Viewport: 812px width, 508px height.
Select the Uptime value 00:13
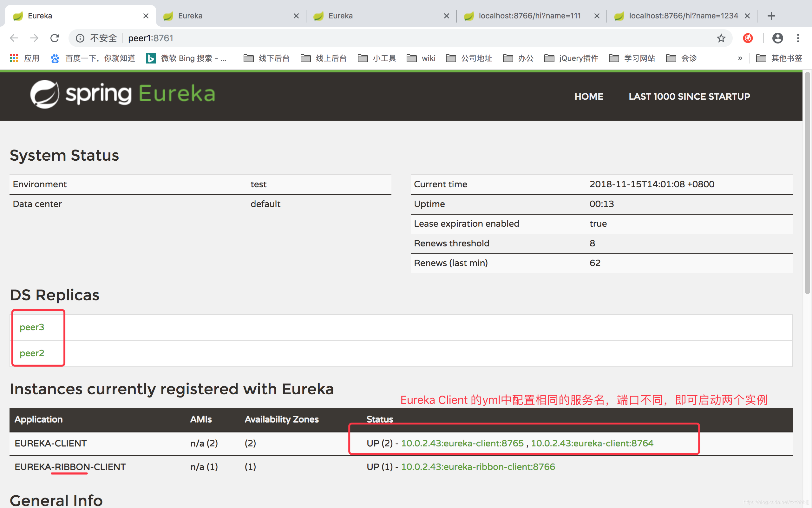click(602, 204)
